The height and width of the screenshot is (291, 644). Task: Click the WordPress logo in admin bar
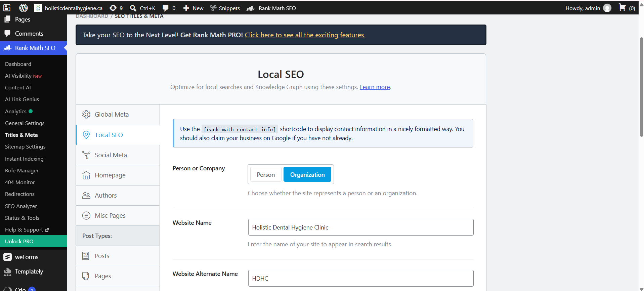24,8
